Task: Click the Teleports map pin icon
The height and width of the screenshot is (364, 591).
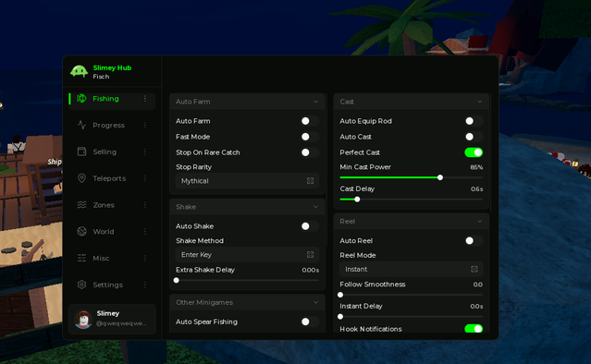Action: point(81,178)
